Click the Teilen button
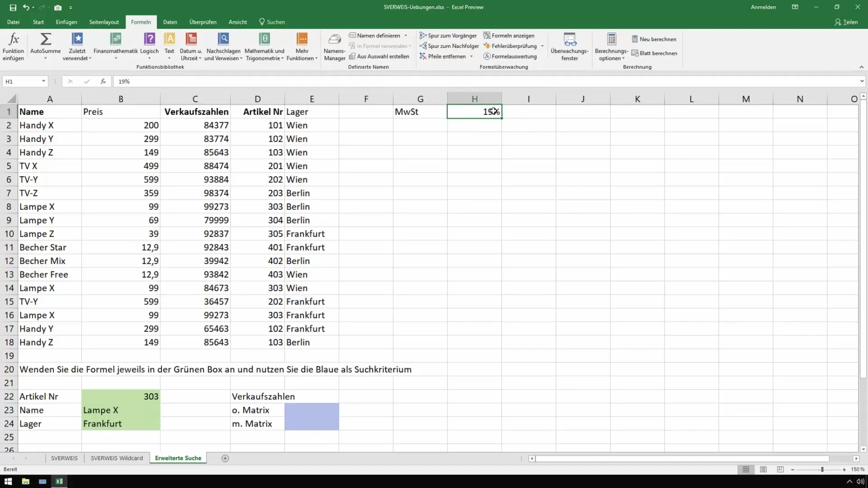The height and width of the screenshot is (488, 868). pyautogui.click(x=846, y=22)
